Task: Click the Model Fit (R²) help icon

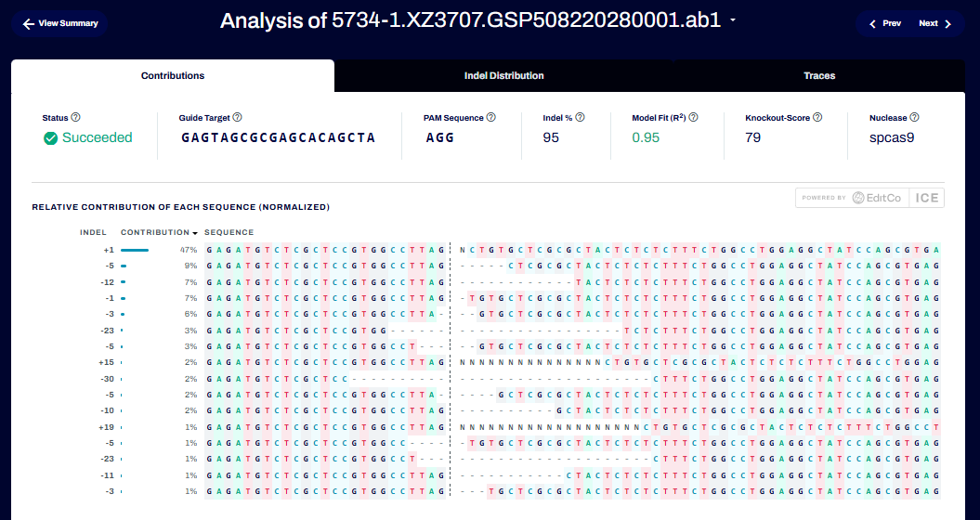Action: tap(693, 118)
